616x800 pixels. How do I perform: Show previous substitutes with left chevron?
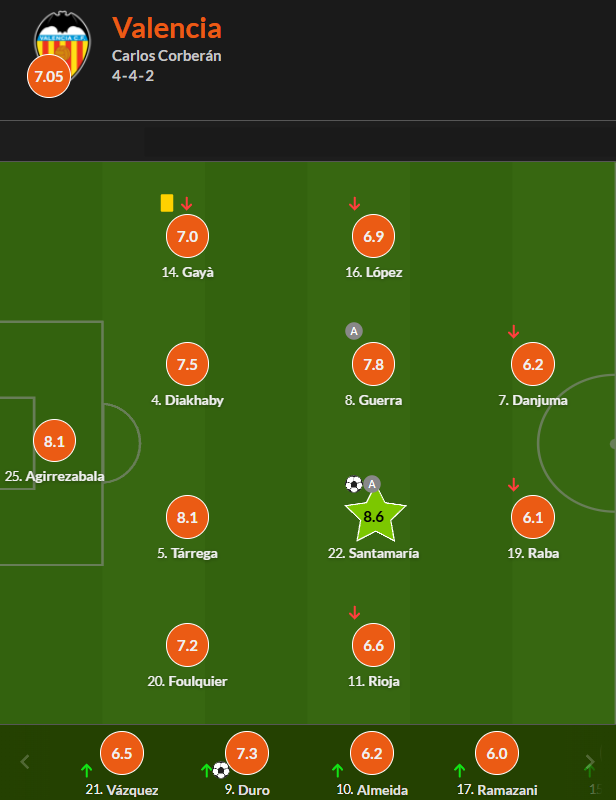[x=25, y=762]
